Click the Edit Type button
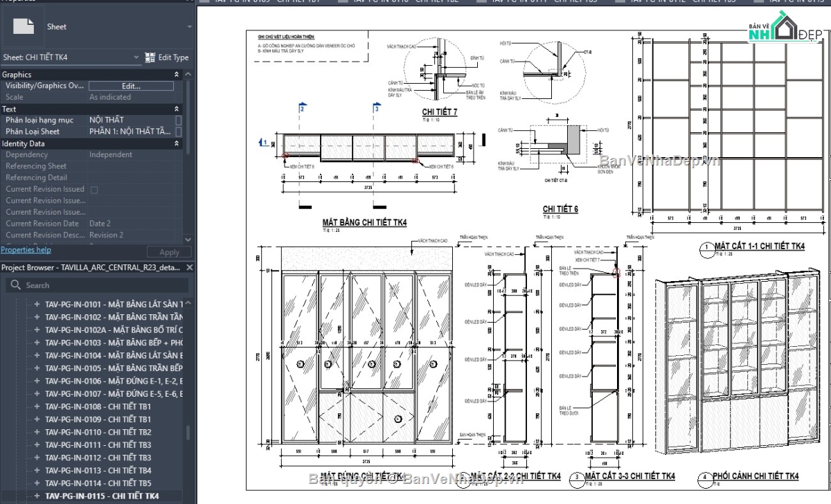 pyautogui.click(x=167, y=57)
